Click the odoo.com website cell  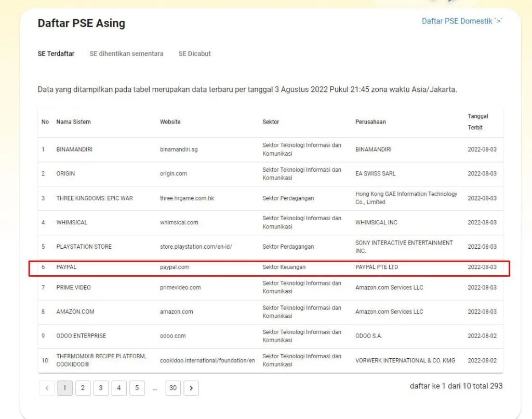[172, 336]
